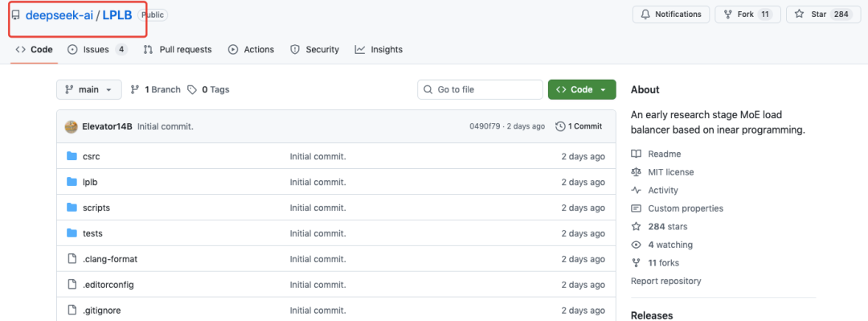868x321 pixels.
Task: Open the Activity link
Action: pos(662,190)
